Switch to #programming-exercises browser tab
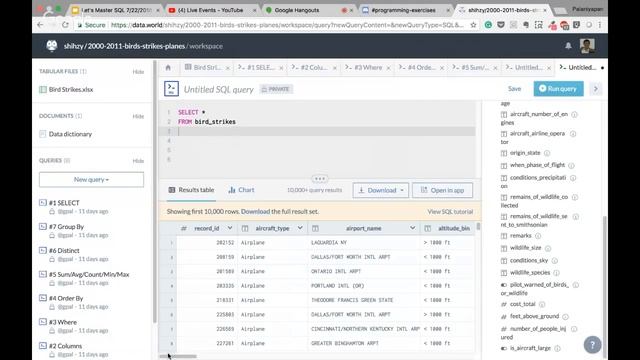 coord(403,10)
